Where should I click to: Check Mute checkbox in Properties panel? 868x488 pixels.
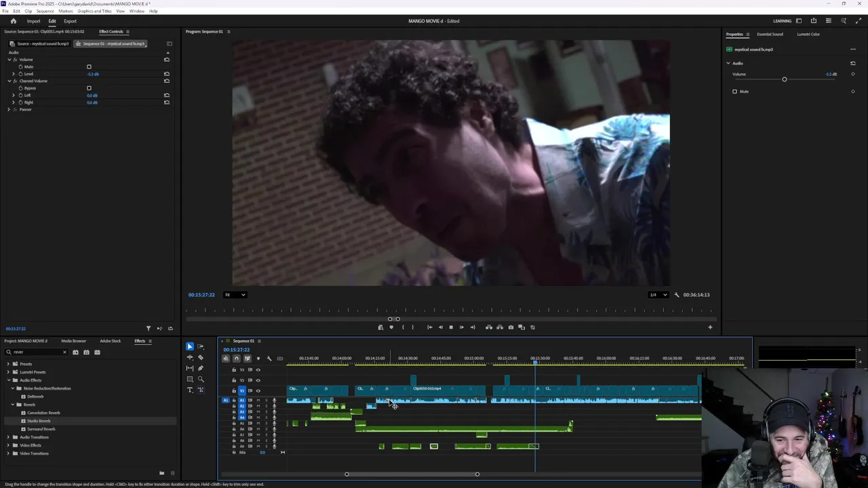(734, 91)
